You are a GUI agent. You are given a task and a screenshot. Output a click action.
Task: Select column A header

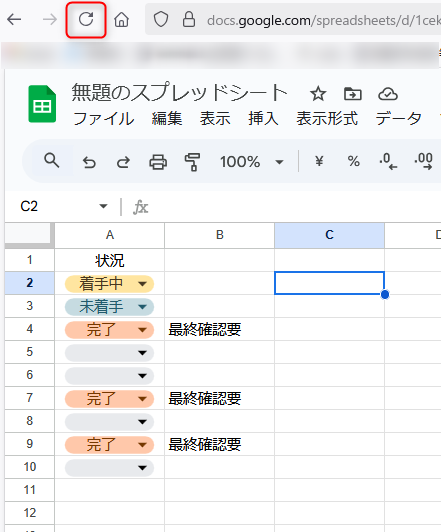coord(110,235)
